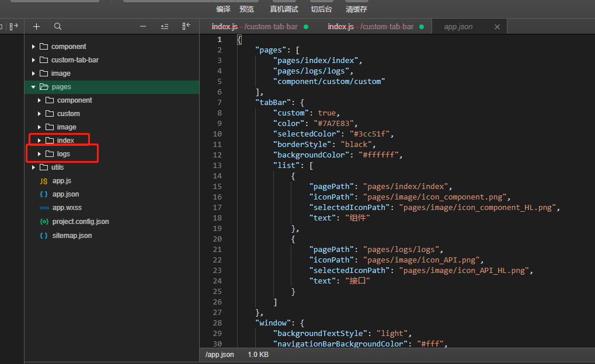Click the "window" key on line 28
The width and height of the screenshot is (595, 364).
[273, 323]
